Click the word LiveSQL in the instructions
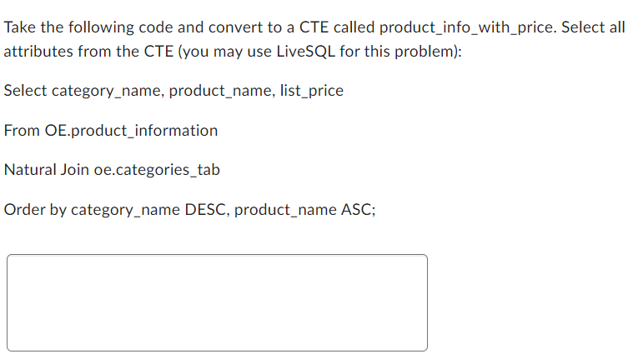This screenshot has width=628, height=364. coord(306,51)
